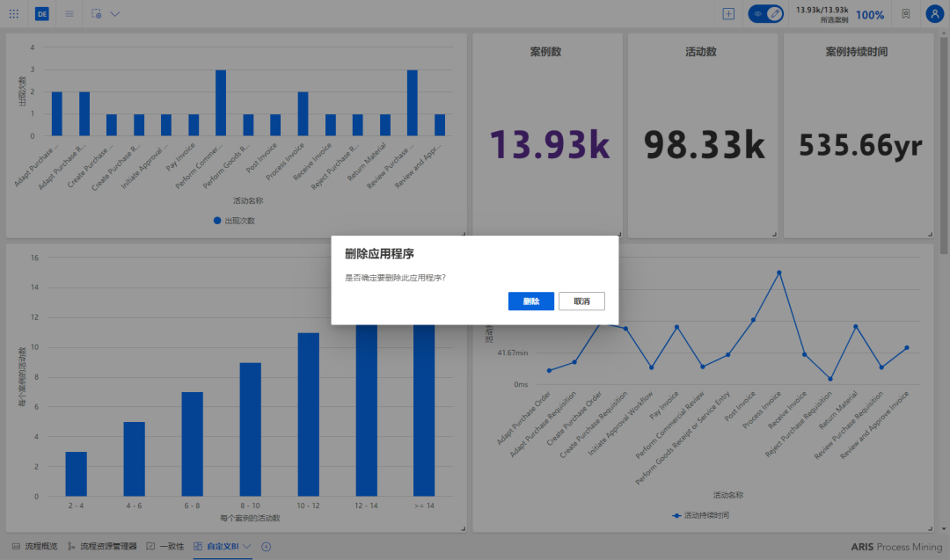Click the resize handle of 活动数 card
Image resolution: width=950 pixels, height=560 pixels.
[774, 235]
